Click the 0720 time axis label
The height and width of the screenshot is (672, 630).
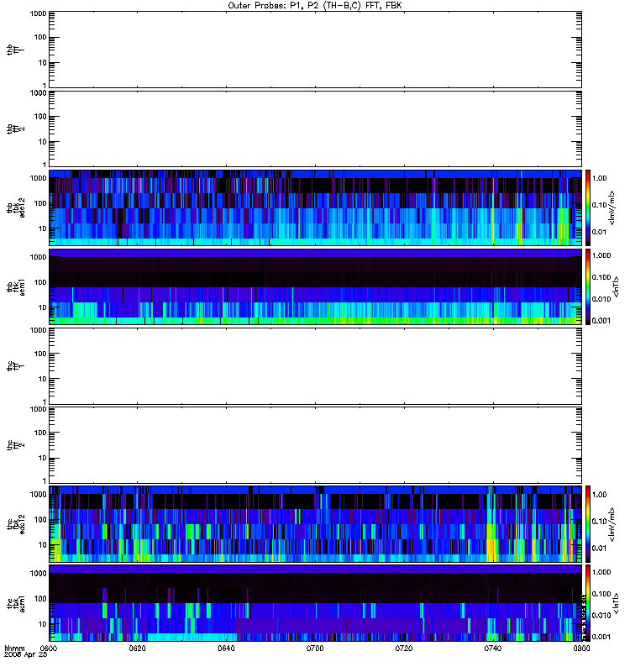(404, 648)
